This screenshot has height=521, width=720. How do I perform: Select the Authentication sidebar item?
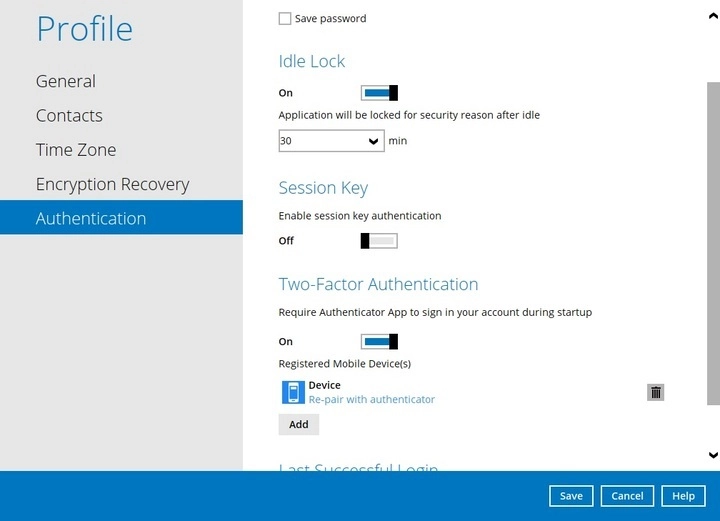click(91, 218)
